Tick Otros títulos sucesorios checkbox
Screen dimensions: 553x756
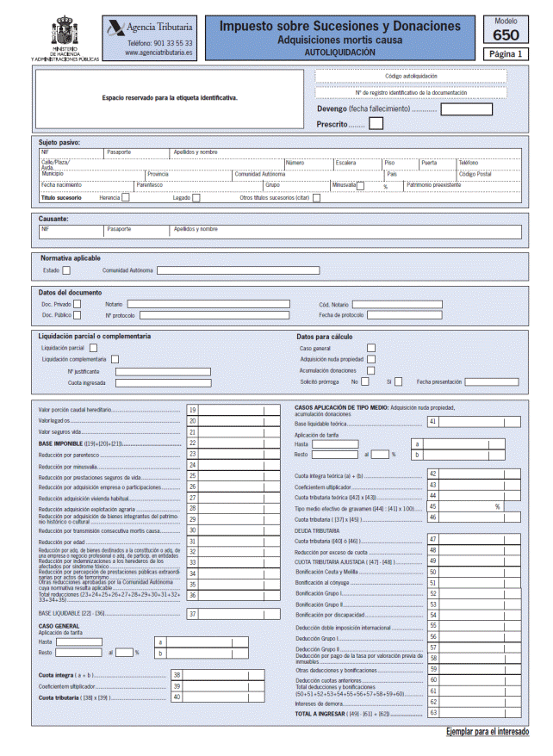pos(316,198)
